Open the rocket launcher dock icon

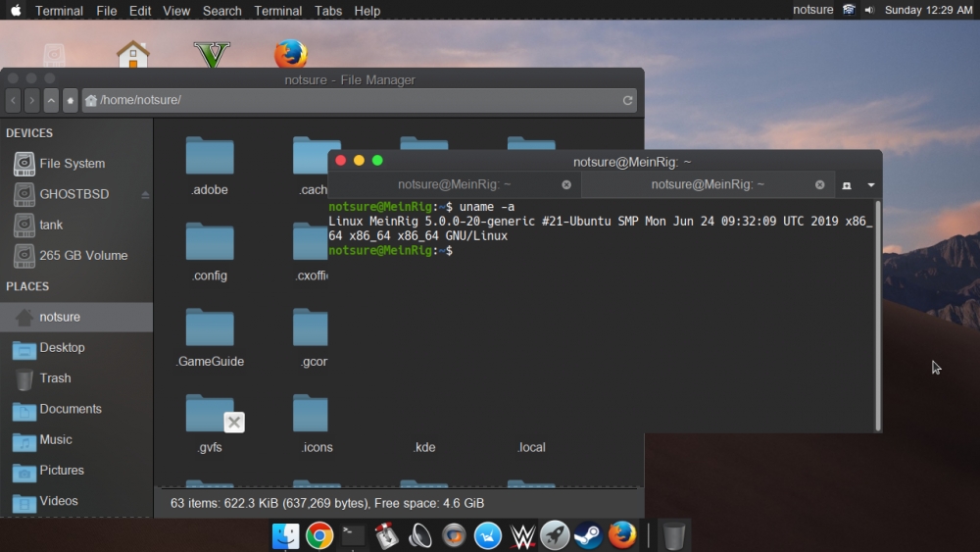tap(555, 535)
